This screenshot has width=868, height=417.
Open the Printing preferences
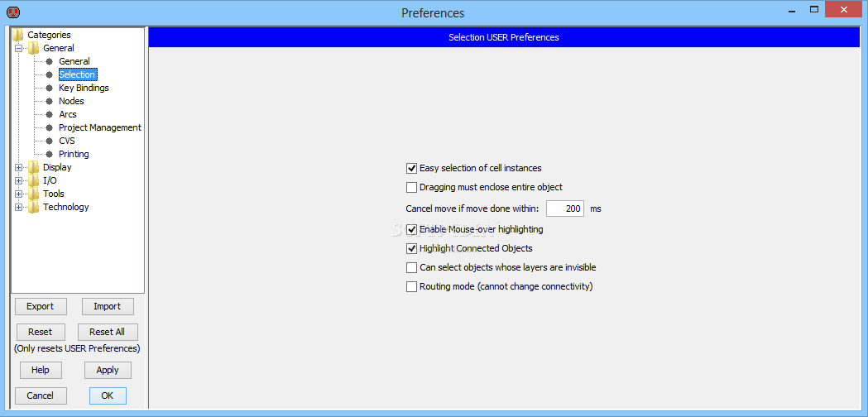pos(74,155)
